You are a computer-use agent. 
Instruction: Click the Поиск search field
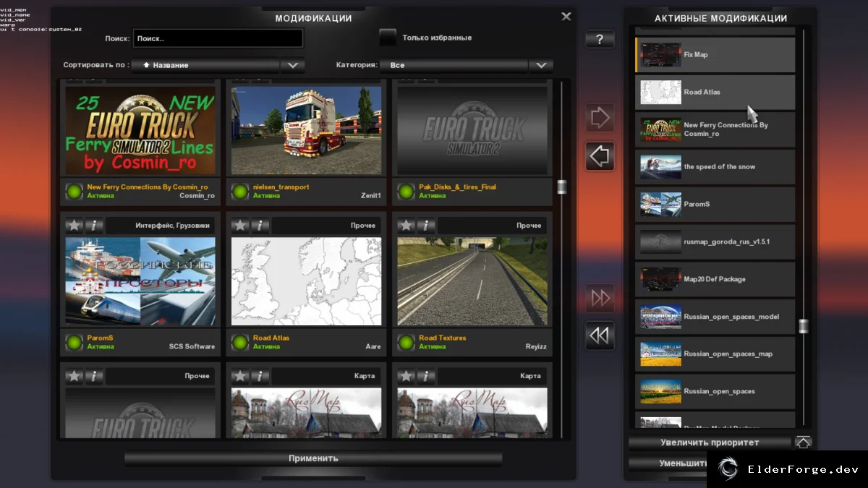218,38
